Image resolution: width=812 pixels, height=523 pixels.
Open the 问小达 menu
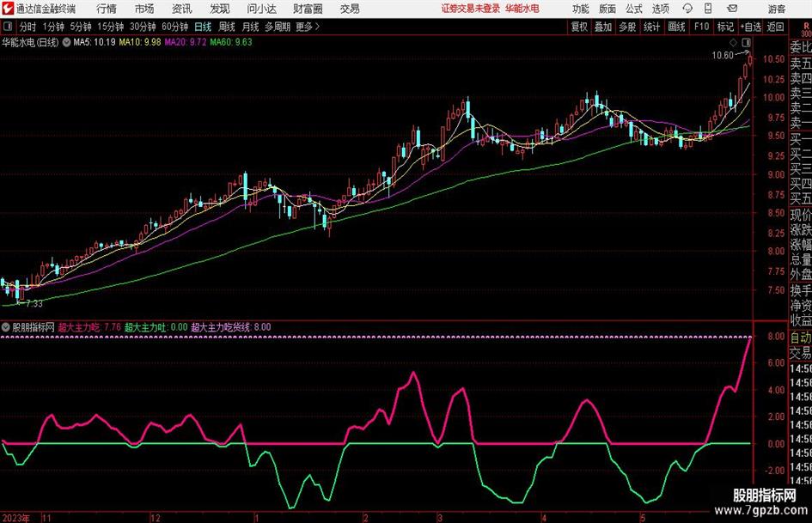[x=261, y=9]
